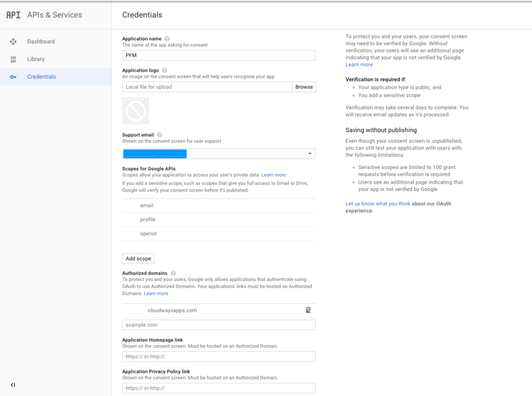Click the Library icon in sidebar
Image resolution: width=532 pixels, height=396 pixels.
[13, 59]
